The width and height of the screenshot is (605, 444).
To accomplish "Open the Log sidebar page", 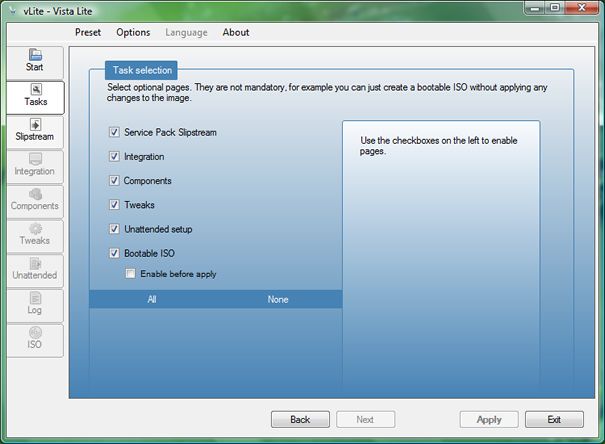I will [x=35, y=305].
